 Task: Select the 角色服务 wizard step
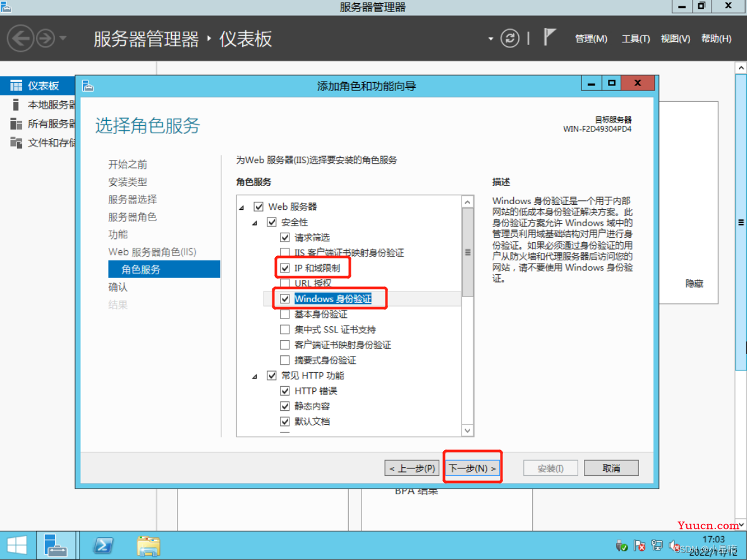point(164,269)
